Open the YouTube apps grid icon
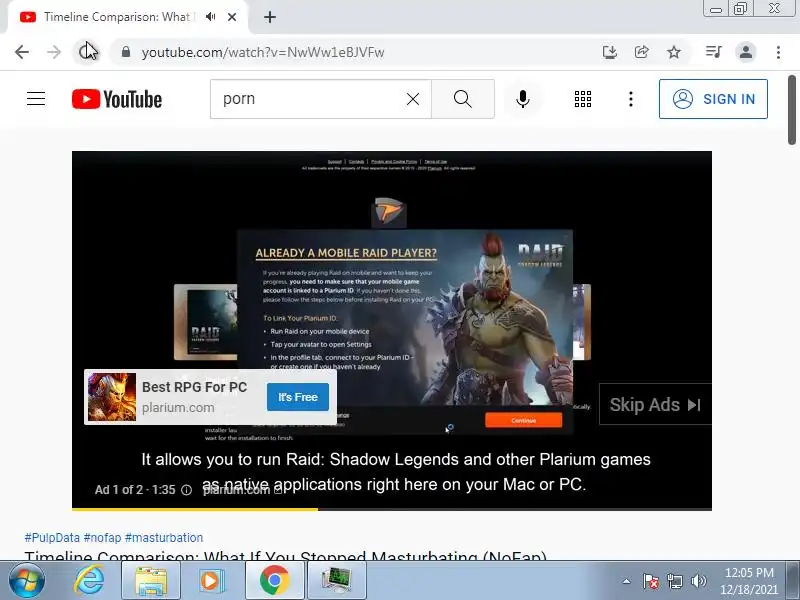This screenshot has height=600, width=800. (x=583, y=99)
